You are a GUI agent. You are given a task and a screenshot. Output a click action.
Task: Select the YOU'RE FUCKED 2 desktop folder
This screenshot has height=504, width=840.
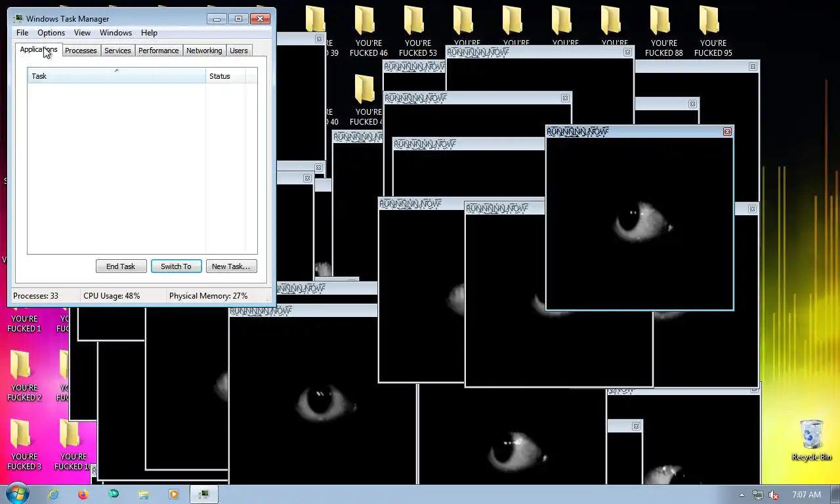pos(24,375)
